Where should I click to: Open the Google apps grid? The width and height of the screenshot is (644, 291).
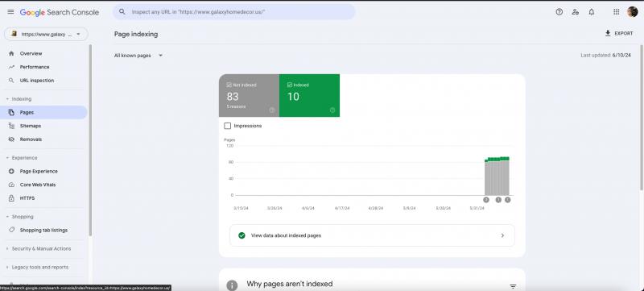(x=616, y=12)
